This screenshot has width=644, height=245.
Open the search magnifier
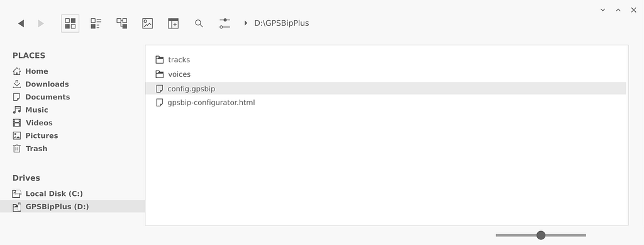coord(199,23)
